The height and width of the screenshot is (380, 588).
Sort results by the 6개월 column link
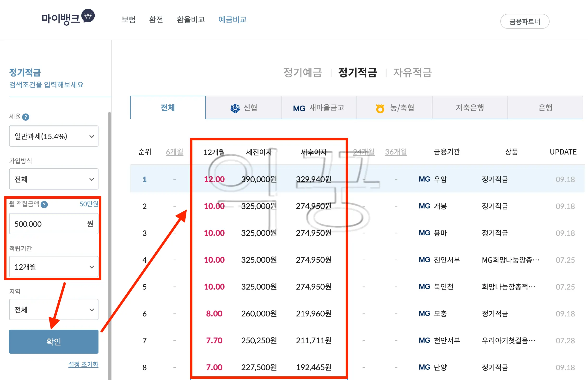tap(174, 152)
